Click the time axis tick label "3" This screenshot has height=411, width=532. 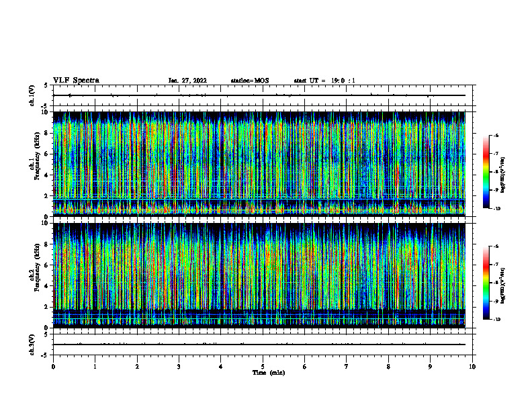(x=179, y=367)
